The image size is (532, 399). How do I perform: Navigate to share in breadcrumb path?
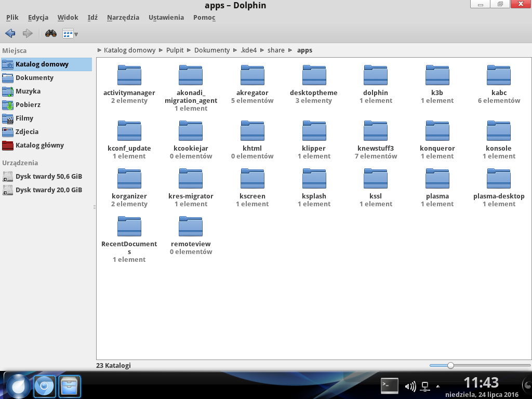click(276, 50)
